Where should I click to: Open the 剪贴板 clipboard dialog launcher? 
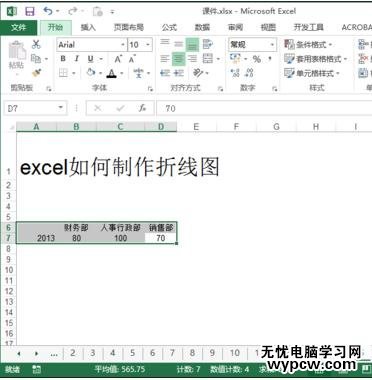[x=49, y=89]
